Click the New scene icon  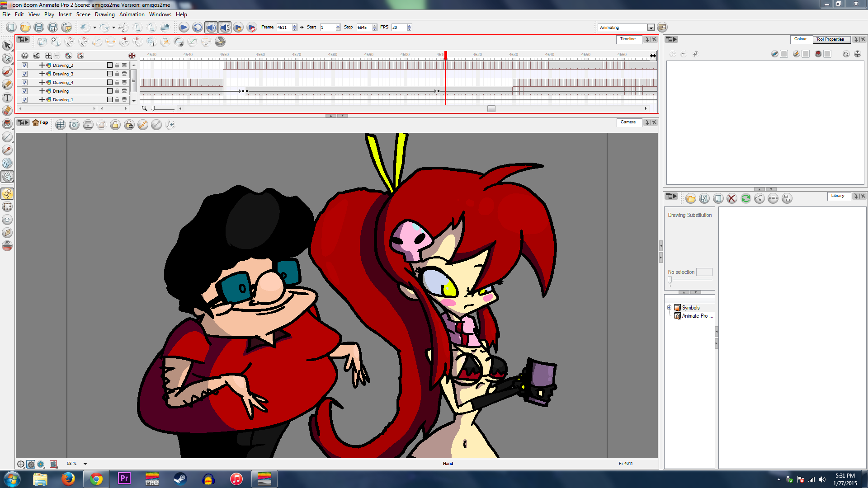pos(11,27)
